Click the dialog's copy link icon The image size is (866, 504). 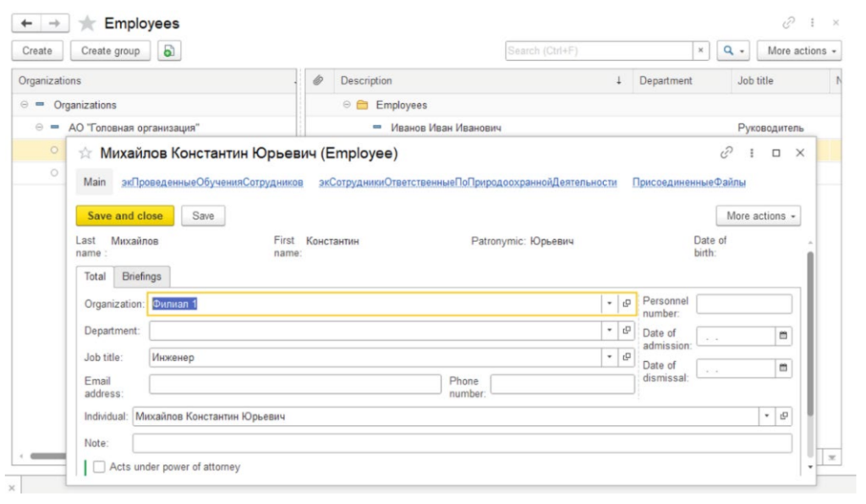(726, 153)
